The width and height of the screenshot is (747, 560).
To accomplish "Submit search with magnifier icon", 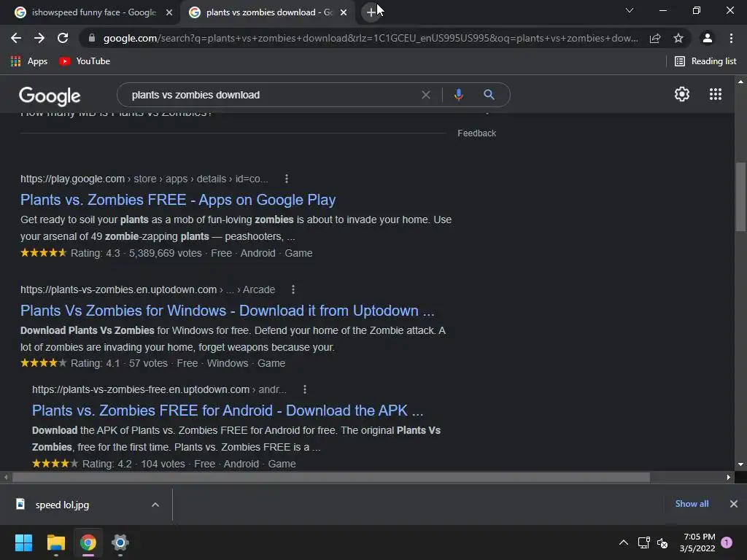I will [489, 95].
